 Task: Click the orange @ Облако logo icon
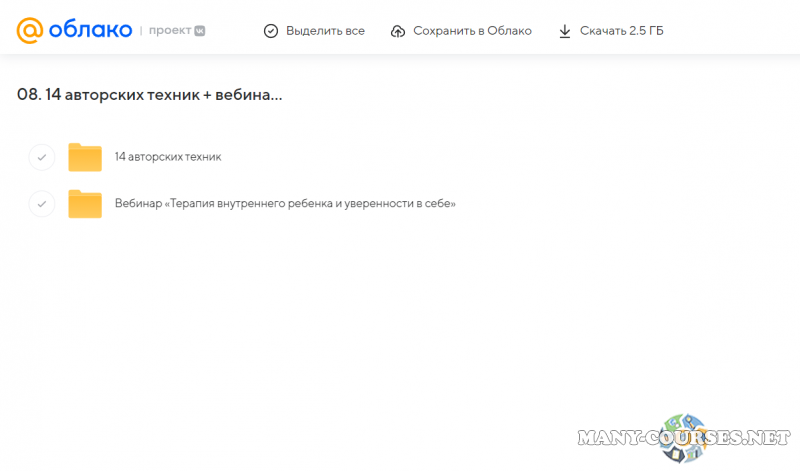pyautogui.click(x=30, y=30)
